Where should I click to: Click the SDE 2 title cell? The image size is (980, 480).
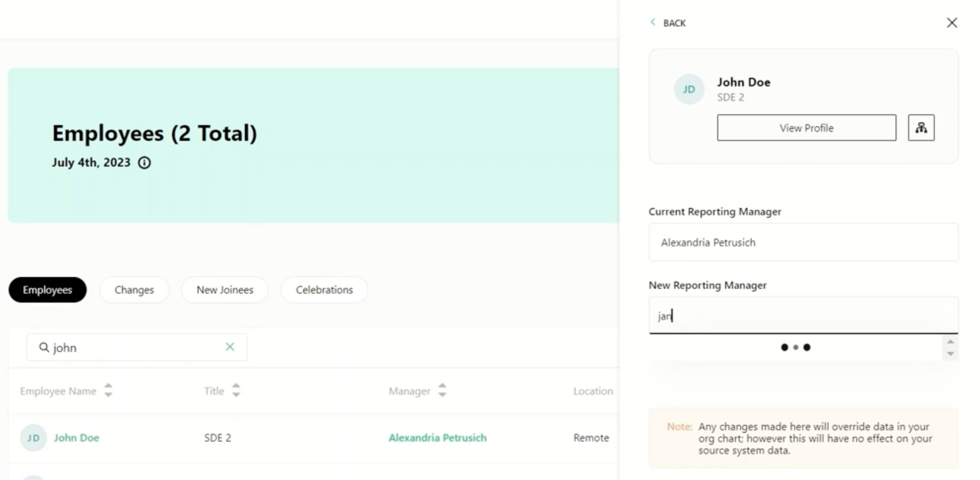click(x=218, y=438)
